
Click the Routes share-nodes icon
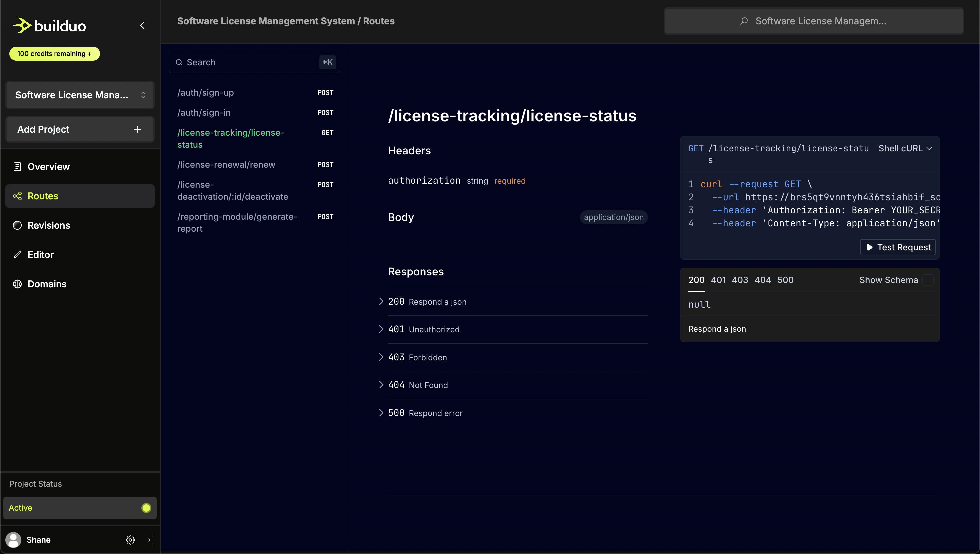17,196
